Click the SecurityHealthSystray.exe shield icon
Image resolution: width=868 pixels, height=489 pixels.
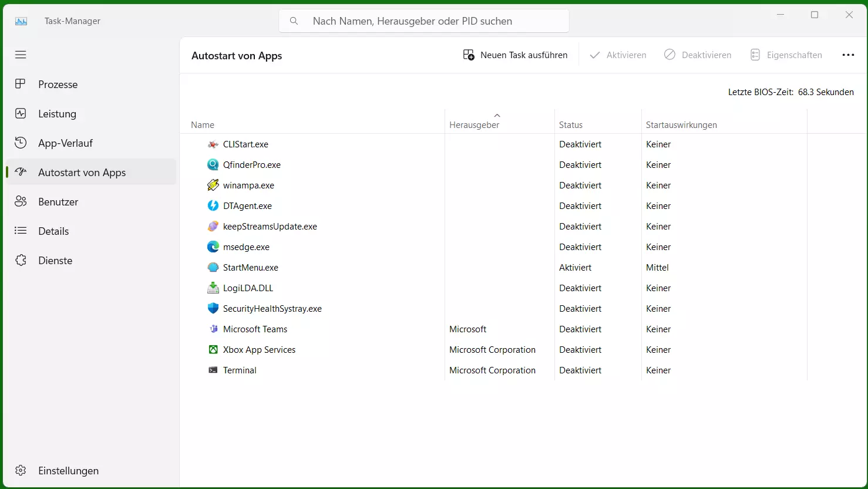tap(213, 308)
